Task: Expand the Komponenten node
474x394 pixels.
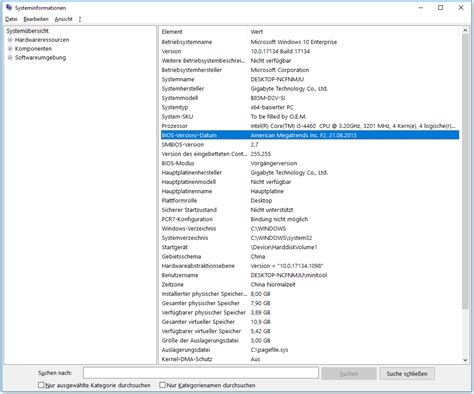Action: pyautogui.click(x=10, y=49)
